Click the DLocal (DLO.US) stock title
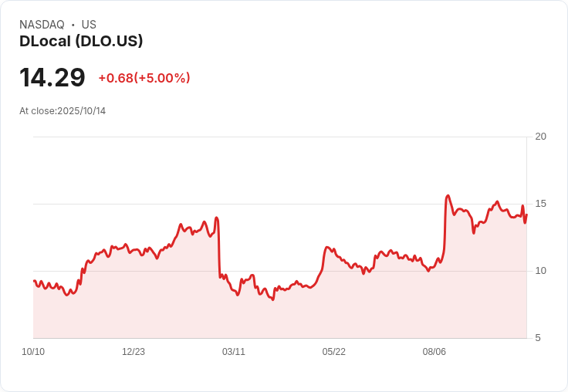Viewport: 568px width, 392px height. (x=81, y=42)
